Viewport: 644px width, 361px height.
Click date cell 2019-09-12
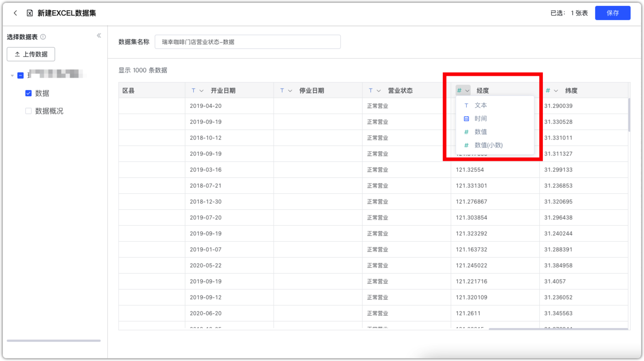point(229,298)
